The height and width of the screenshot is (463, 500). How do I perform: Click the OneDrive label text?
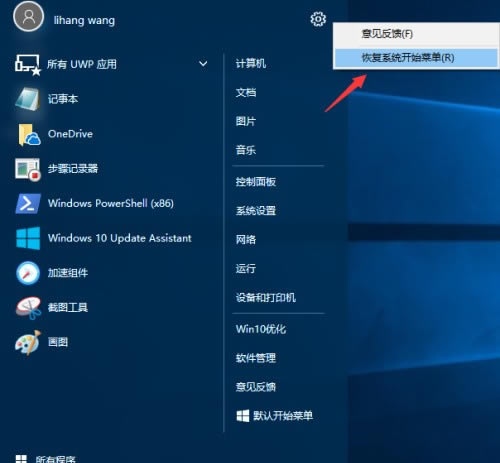click(x=70, y=134)
